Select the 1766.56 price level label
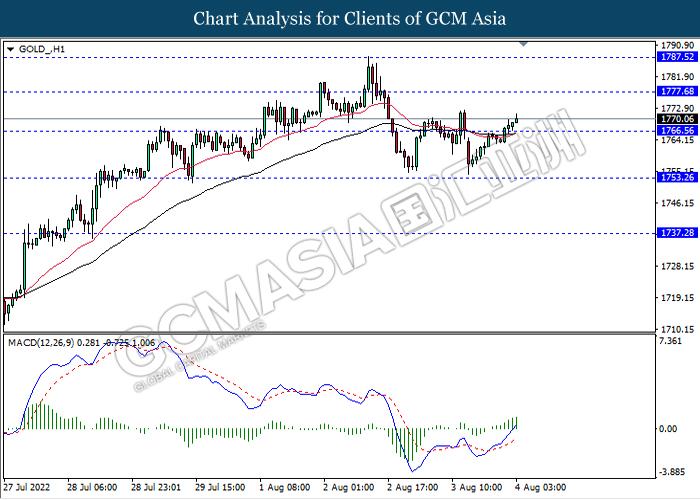Screen dimensions: 700x500 coord(677,130)
